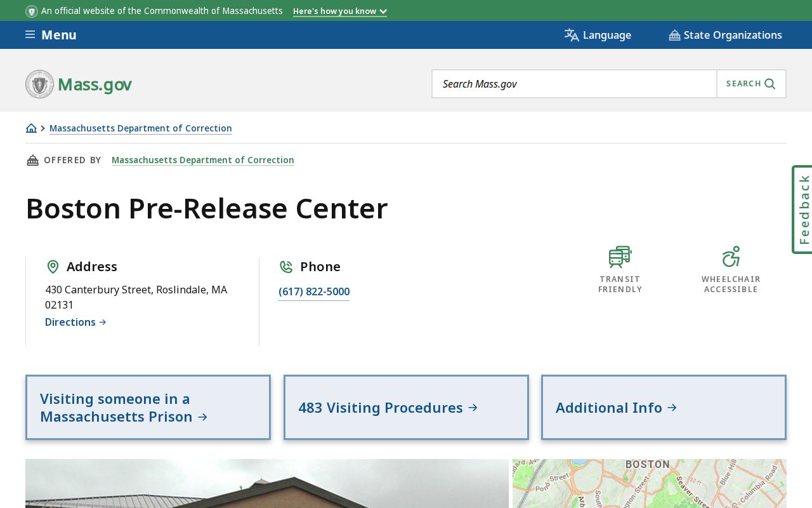This screenshot has height=508, width=812.
Task: Click the Offered By building icon
Action: tap(32, 160)
